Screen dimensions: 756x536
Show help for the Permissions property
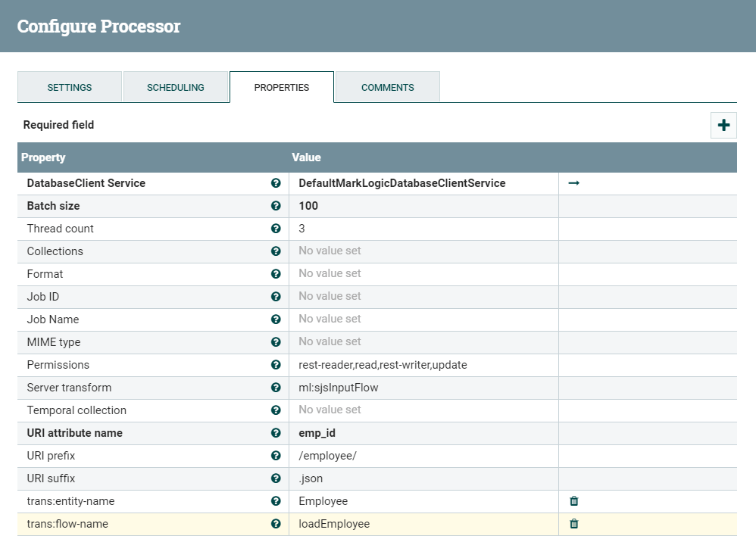276,364
